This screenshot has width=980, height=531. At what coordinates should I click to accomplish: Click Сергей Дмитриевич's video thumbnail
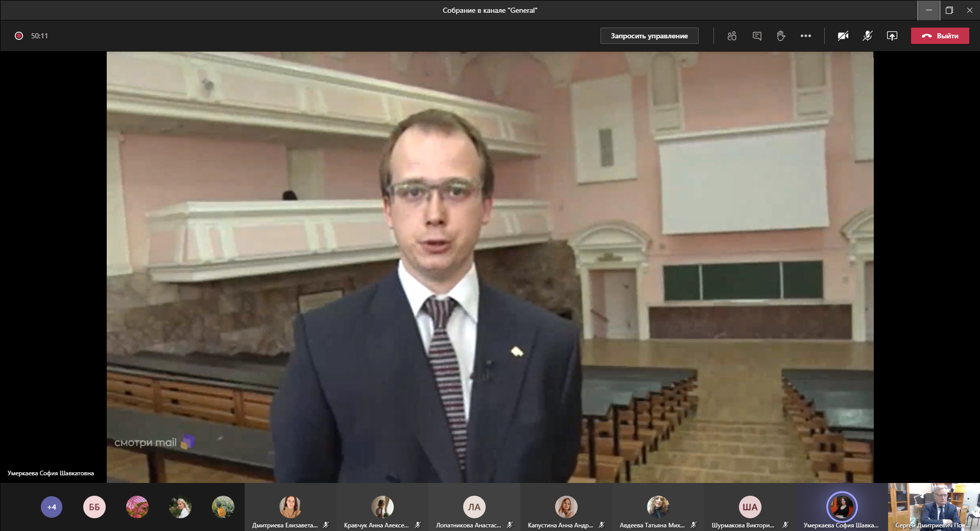click(934, 506)
